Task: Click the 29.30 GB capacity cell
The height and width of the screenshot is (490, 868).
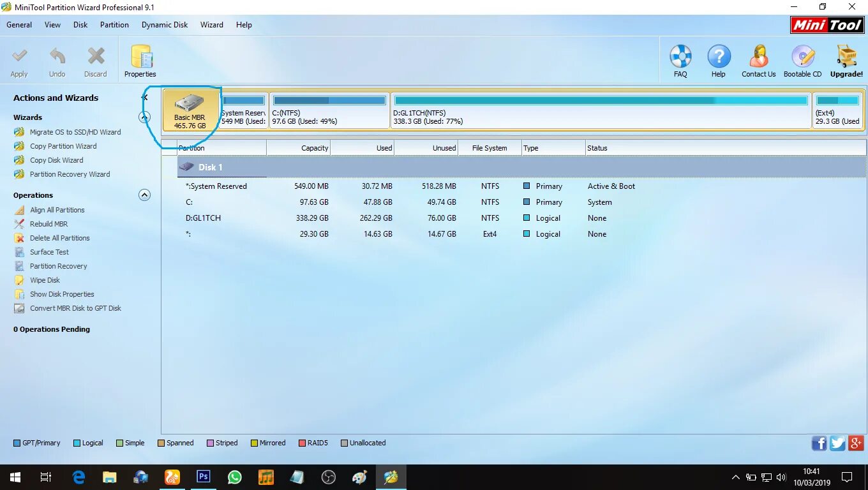Action: click(315, 234)
